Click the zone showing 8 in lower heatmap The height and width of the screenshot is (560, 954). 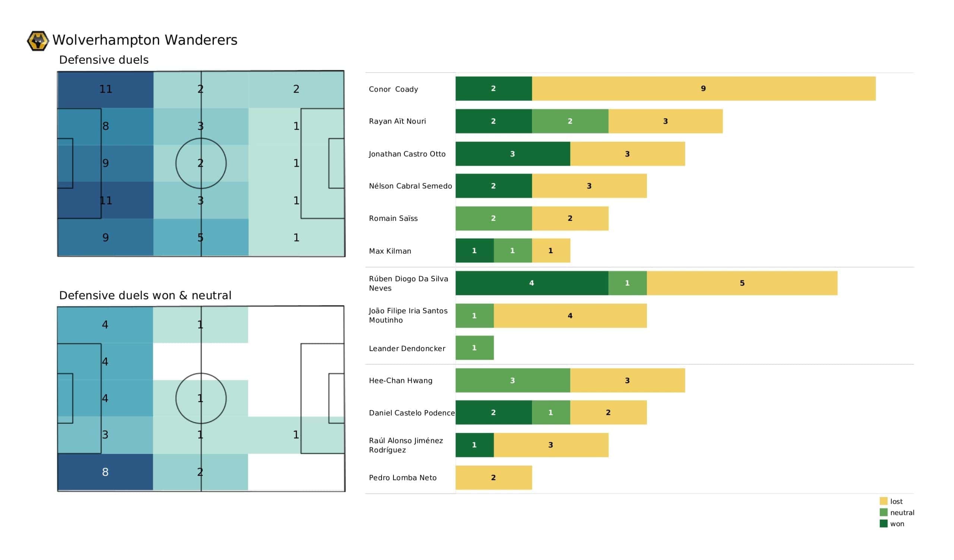click(x=105, y=472)
